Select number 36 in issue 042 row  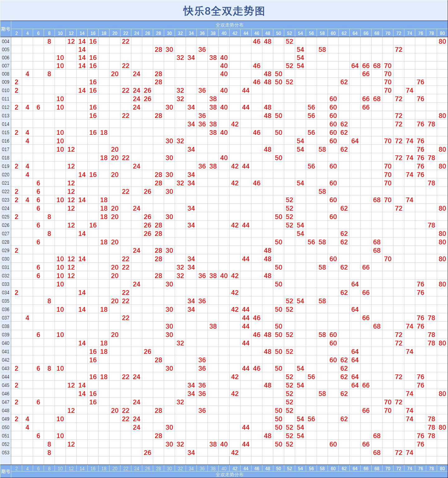point(202,360)
